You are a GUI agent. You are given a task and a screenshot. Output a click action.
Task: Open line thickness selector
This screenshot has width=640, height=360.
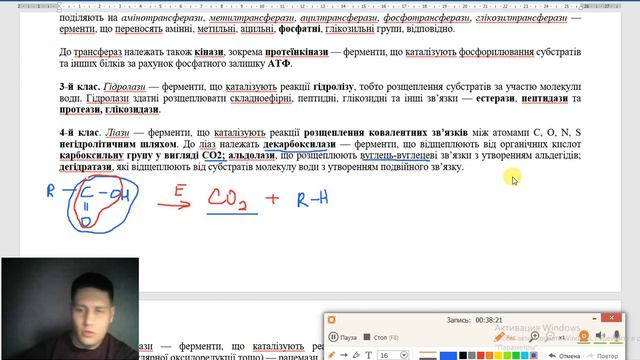click(428, 356)
